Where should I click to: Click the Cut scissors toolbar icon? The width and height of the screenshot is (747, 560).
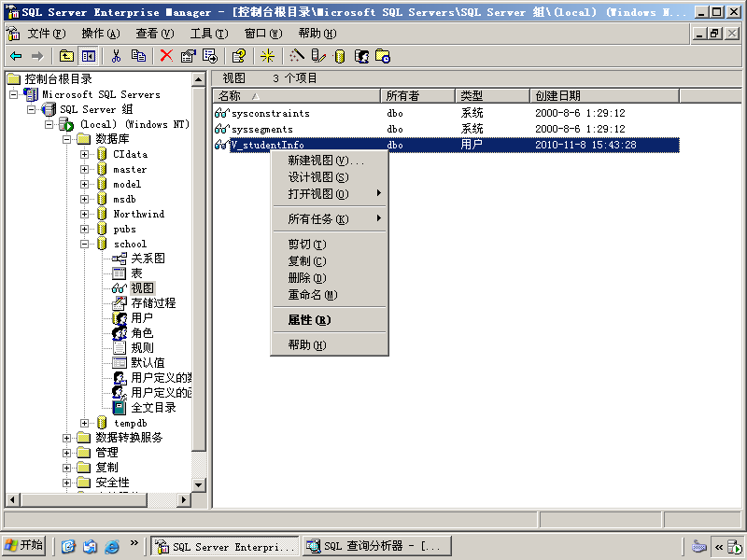coord(116,56)
